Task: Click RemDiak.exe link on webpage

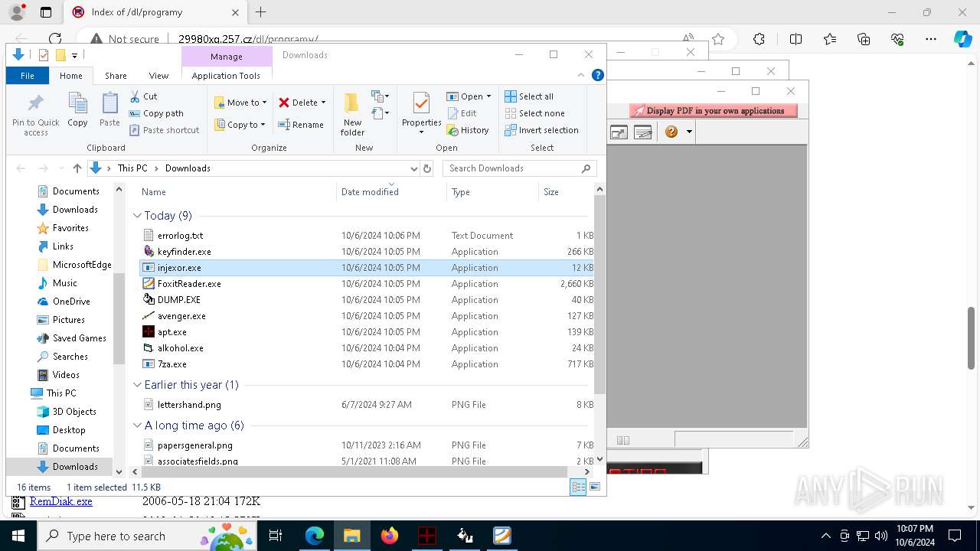Action: tap(61, 502)
